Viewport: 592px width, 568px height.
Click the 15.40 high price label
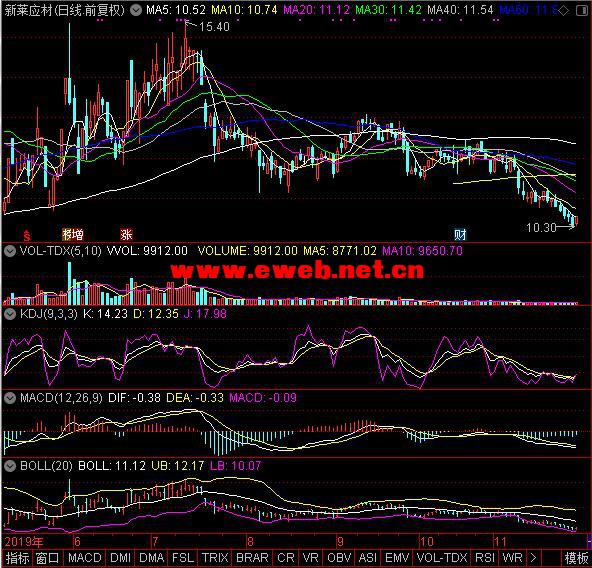click(214, 26)
